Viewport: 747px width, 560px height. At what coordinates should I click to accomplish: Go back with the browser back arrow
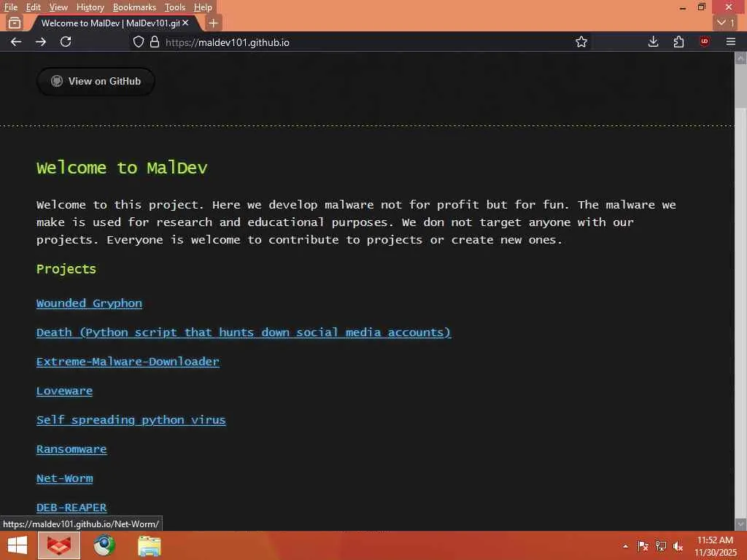coord(16,42)
